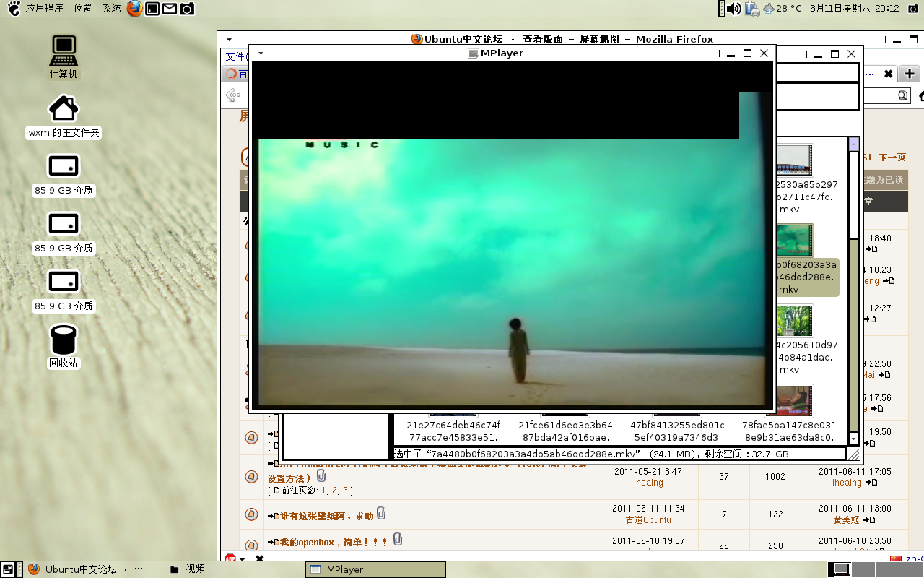Click Firefox search magnifier icon
The height and width of the screenshot is (578, 924).
point(902,95)
